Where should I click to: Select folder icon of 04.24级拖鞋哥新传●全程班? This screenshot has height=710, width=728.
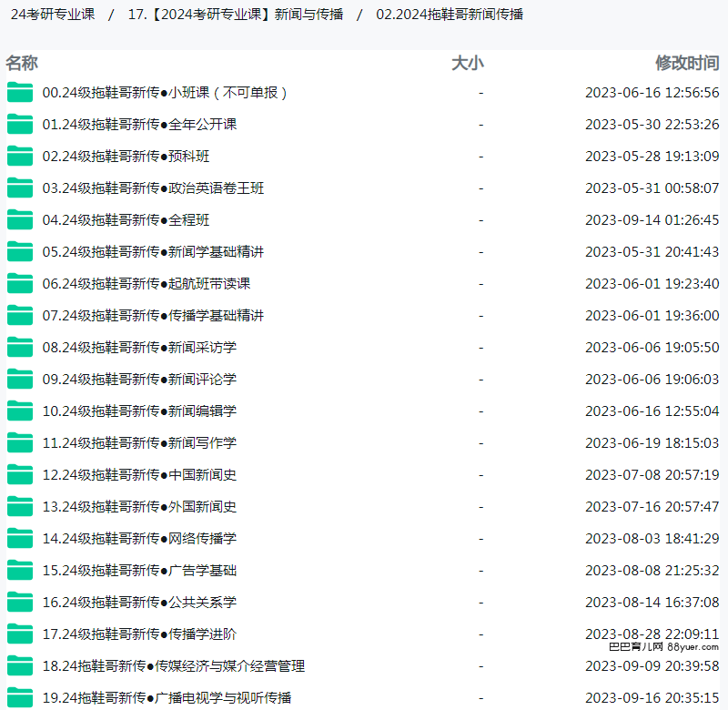tap(20, 219)
